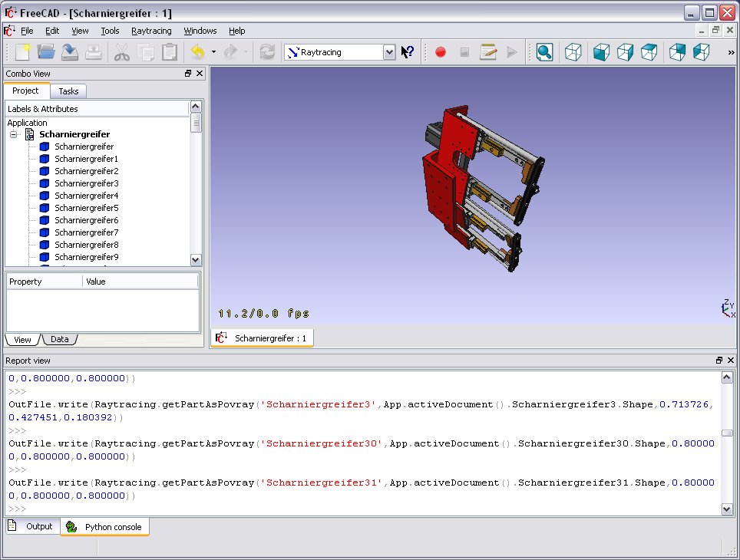The width and height of the screenshot is (740, 560).
Task: Select Scharniergreifer9 in the tree
Action: pos(87,257)
